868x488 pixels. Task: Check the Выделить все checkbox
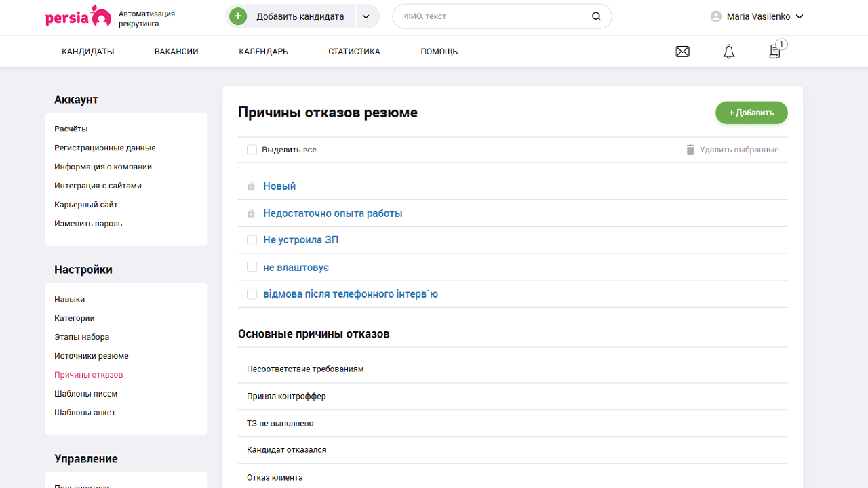(x=252, y=149)
